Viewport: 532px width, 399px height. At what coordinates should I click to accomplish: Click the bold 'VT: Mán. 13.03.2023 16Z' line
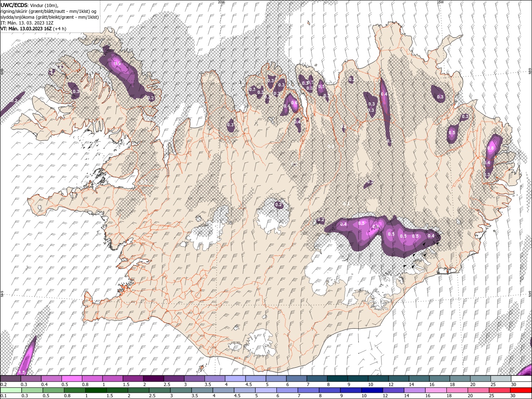(26, 29)
